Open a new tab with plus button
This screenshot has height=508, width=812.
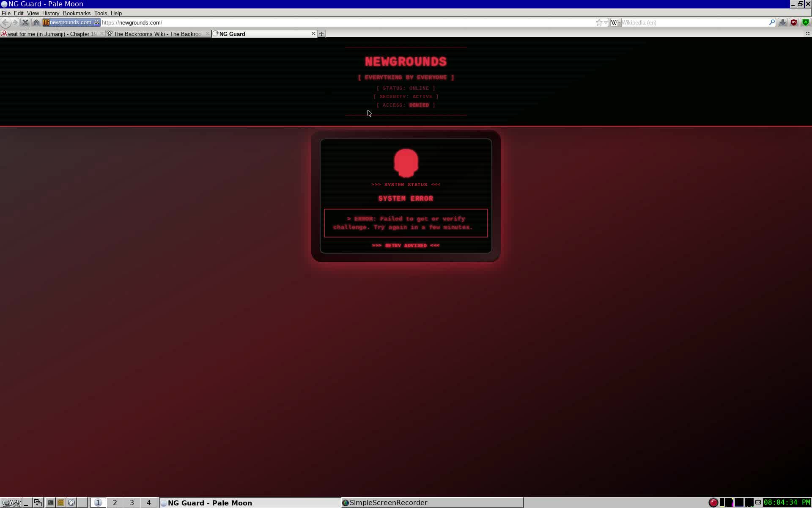(x=321, y=33)
